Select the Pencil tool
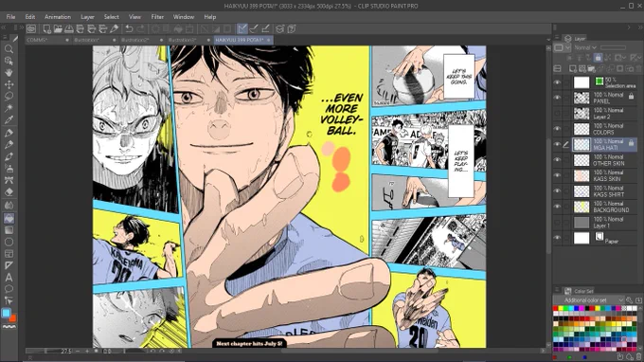The width and height of the screenshot is (644, 362). pyautogui.click(x=9, y=145)
